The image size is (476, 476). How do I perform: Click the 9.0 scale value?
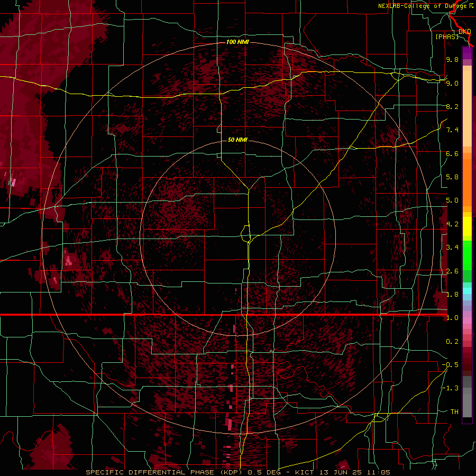[452, 83]
